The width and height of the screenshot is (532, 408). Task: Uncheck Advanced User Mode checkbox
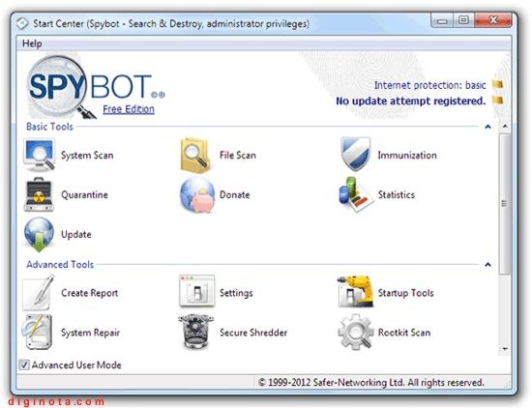tap(24, 364)
